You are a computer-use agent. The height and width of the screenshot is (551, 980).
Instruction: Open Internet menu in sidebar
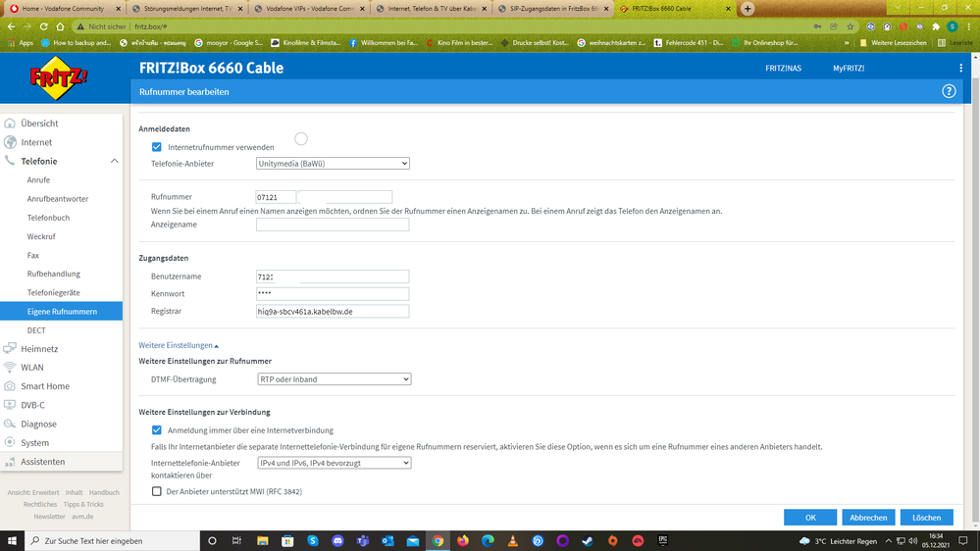36,142
